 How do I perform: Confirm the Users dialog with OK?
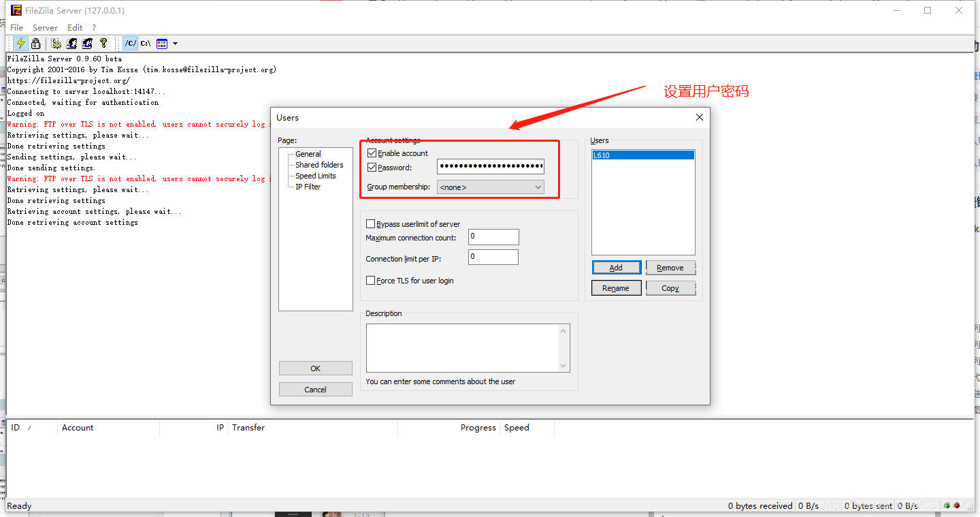[x=316, y=369]
